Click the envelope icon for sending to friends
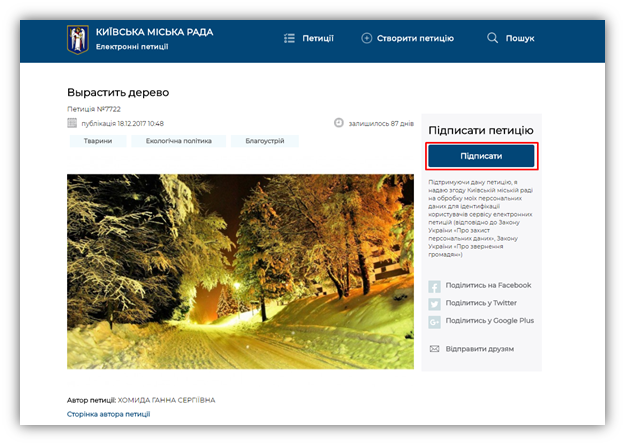This screenshot has width=625, height=445. point(434,349)
